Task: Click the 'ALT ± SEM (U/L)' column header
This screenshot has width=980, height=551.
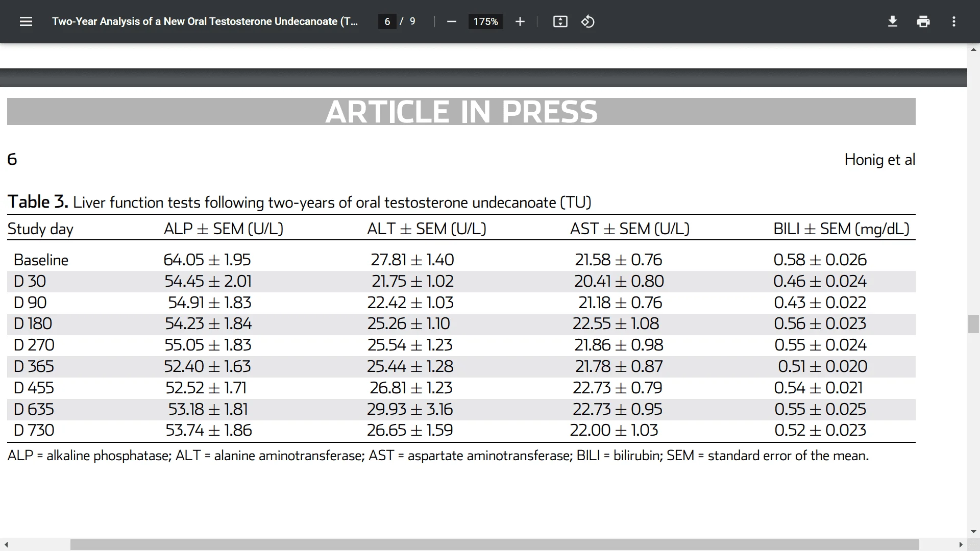Action: 427,229
